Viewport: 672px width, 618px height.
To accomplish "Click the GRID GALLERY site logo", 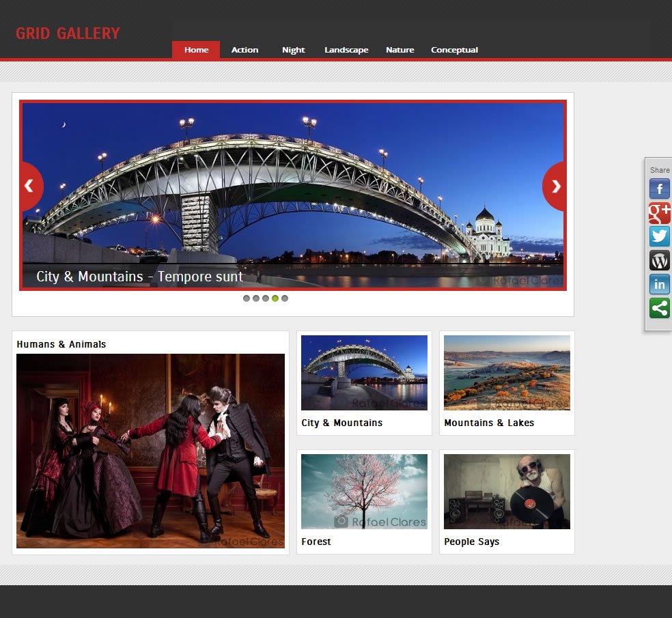I will (x=68, y=33).
